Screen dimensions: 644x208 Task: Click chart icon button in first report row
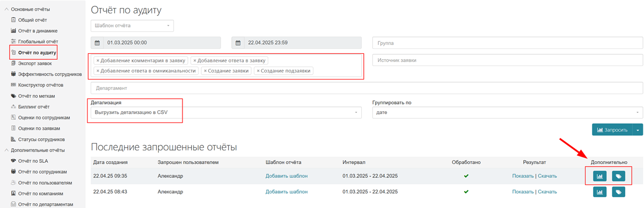tap(600, 176)
